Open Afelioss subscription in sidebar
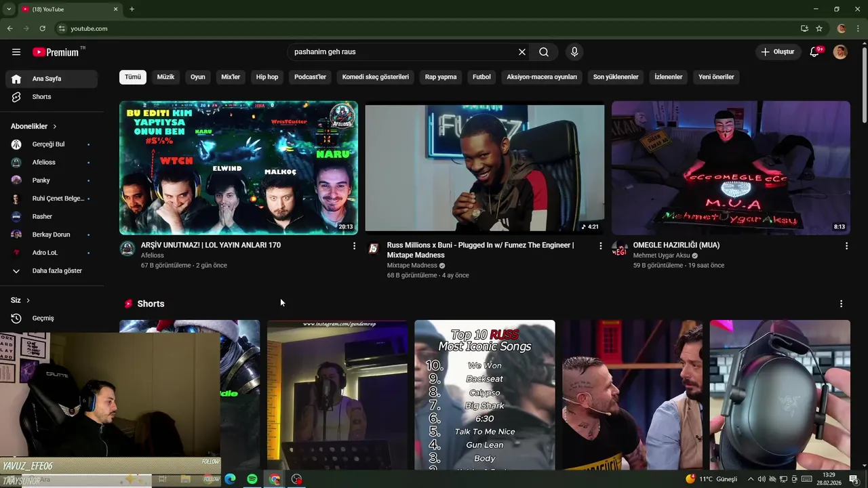868x488 pixels. click(x=52, y=163)
